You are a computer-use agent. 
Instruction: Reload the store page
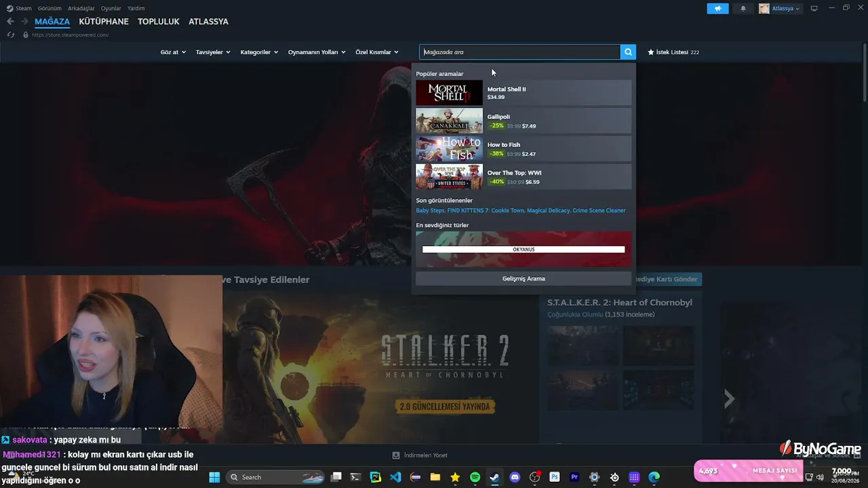pos(10,35)
